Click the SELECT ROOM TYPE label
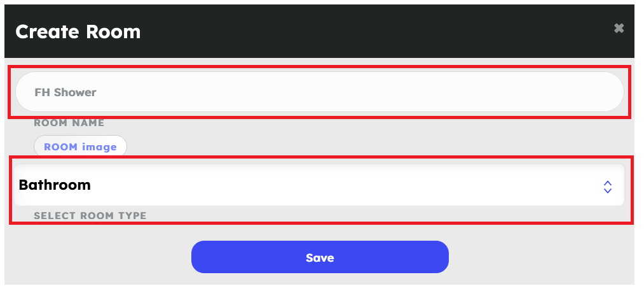Screen dimensions: 644x291 (x=90, y=216)
